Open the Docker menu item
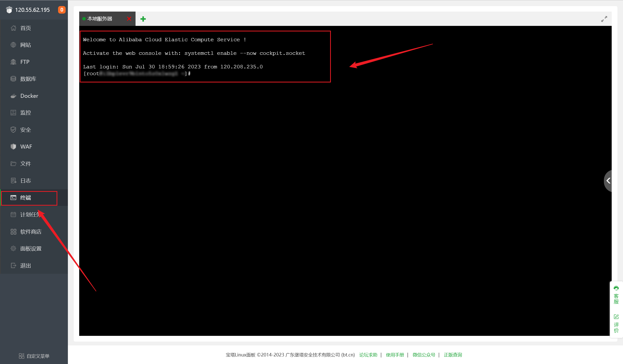The height and width of the screenshot is (364, 623). 34,96
